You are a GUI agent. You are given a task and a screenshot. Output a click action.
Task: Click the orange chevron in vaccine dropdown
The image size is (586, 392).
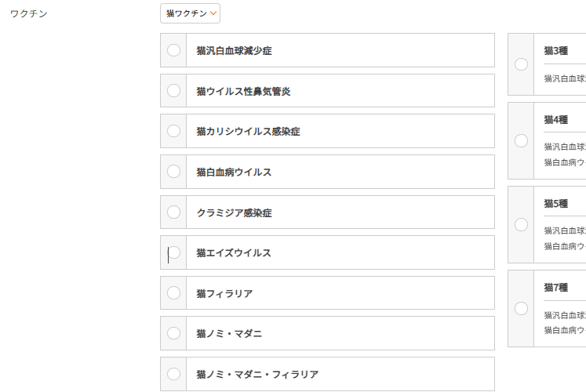(213, 13)
